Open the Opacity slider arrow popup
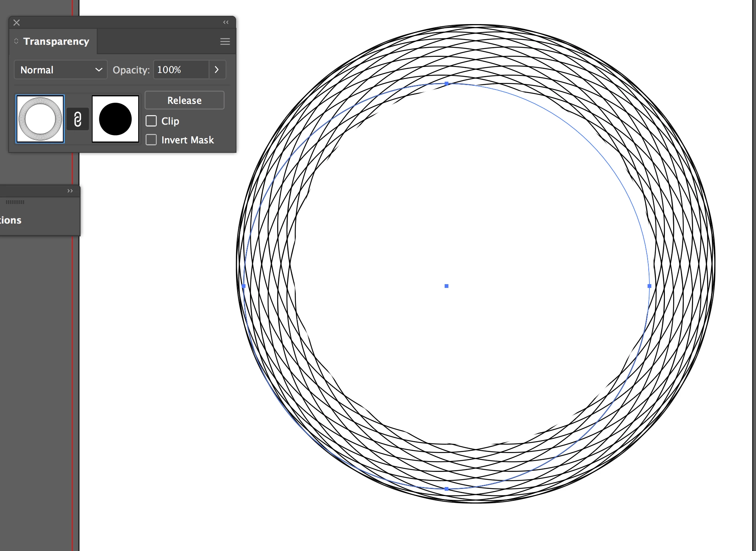The height and width of the screenshot is (551, 756). [217, 70]
